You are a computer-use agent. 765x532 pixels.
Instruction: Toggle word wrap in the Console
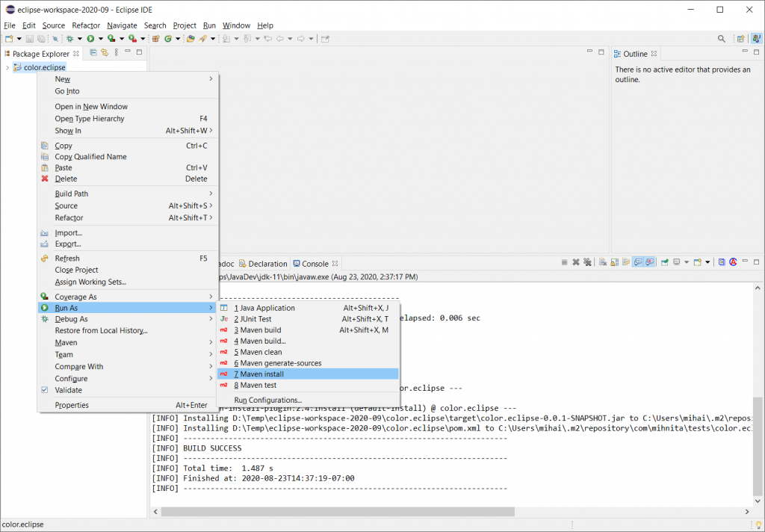tap(625, 262)
